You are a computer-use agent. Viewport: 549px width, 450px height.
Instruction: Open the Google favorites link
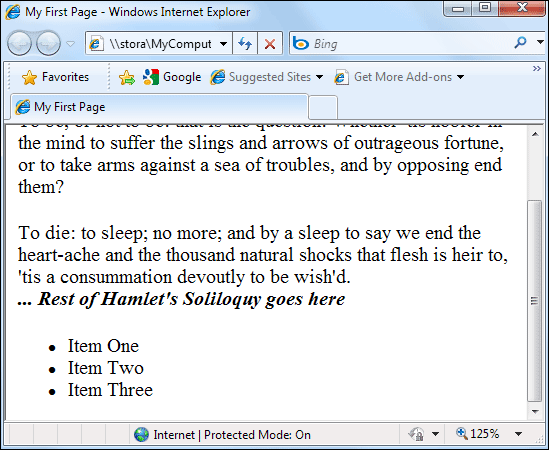coord(172,77)
